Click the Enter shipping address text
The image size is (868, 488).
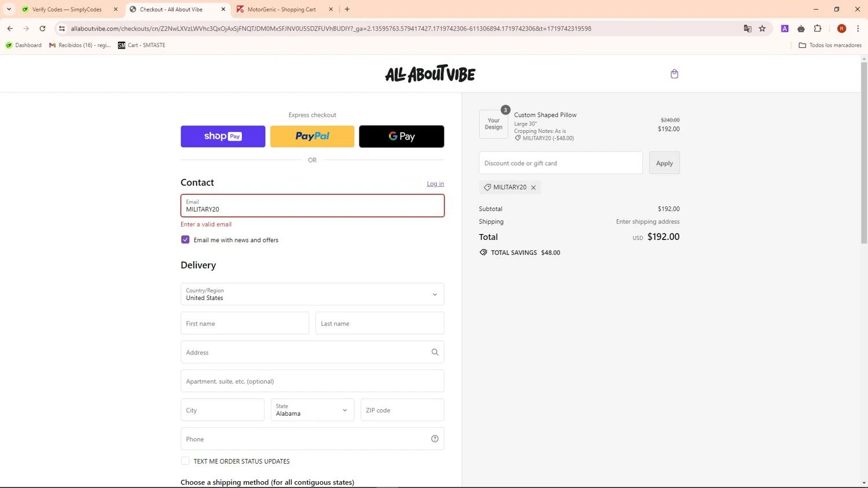pyautogui.click(x=648, y=221)
